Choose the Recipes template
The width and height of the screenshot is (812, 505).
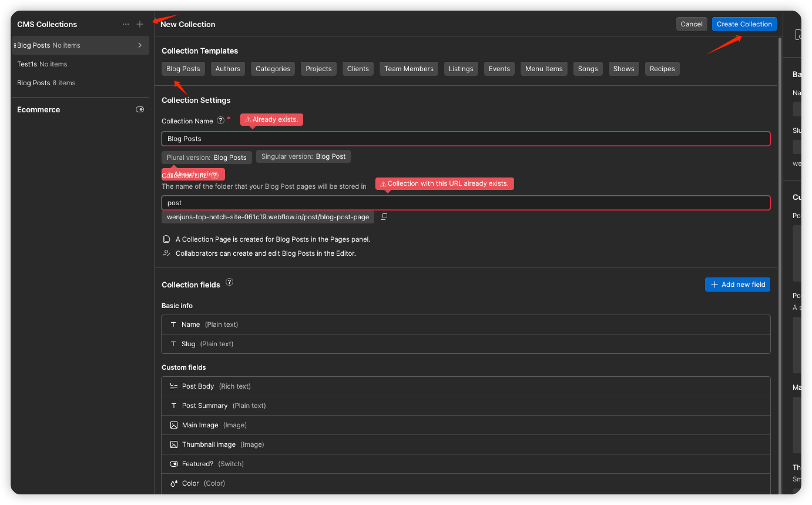click(662, 69)
